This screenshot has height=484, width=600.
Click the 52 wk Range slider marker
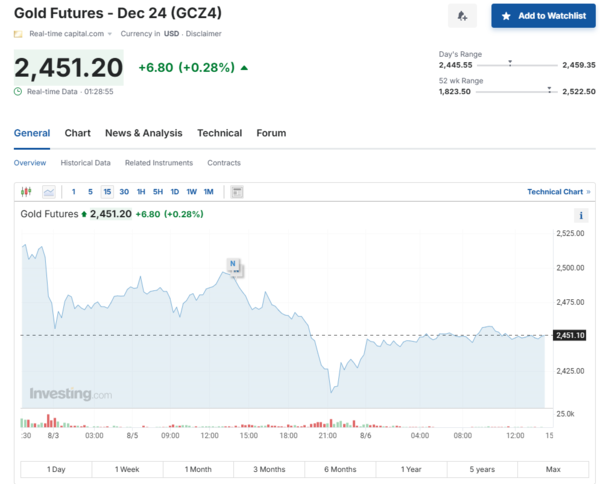click(x=549, y=90)
